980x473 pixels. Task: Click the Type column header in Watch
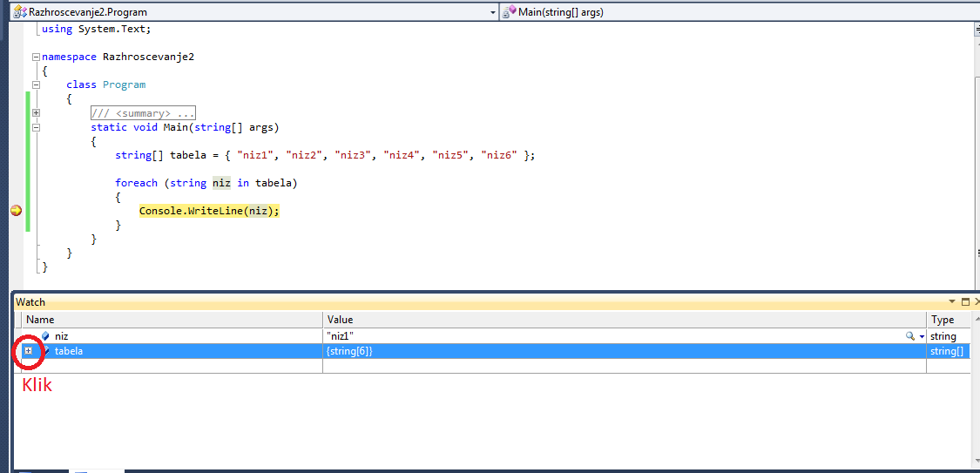click(948, 320)
